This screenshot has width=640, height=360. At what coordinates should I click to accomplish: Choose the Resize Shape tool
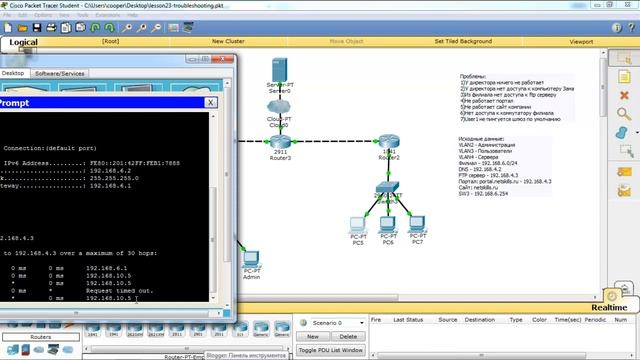pos(626,151)
